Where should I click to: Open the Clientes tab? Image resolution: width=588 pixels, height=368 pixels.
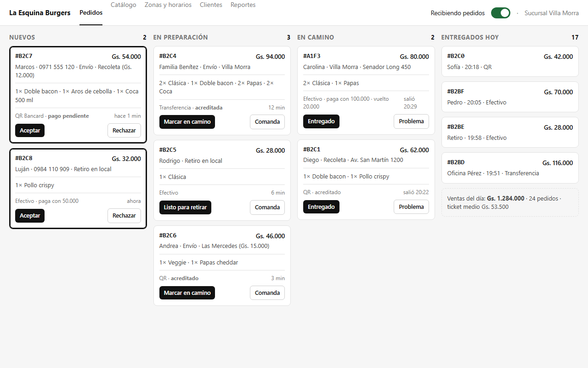tap(211, 5)
